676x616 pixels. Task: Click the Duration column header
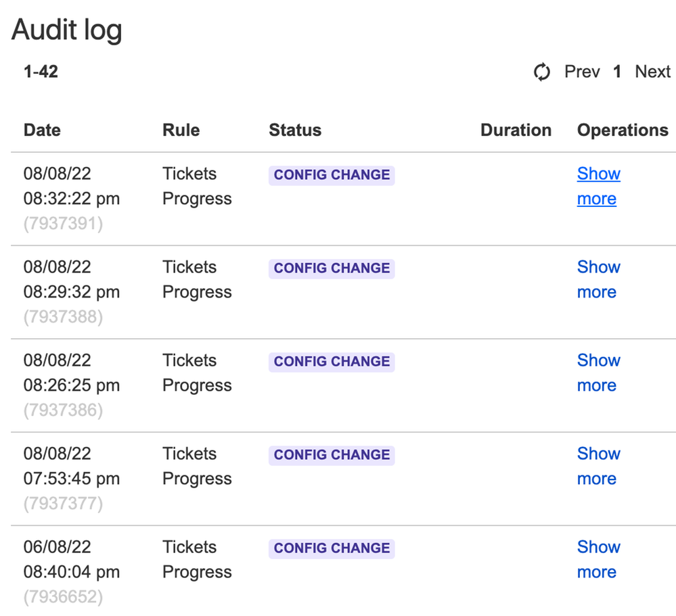(516, 130)
